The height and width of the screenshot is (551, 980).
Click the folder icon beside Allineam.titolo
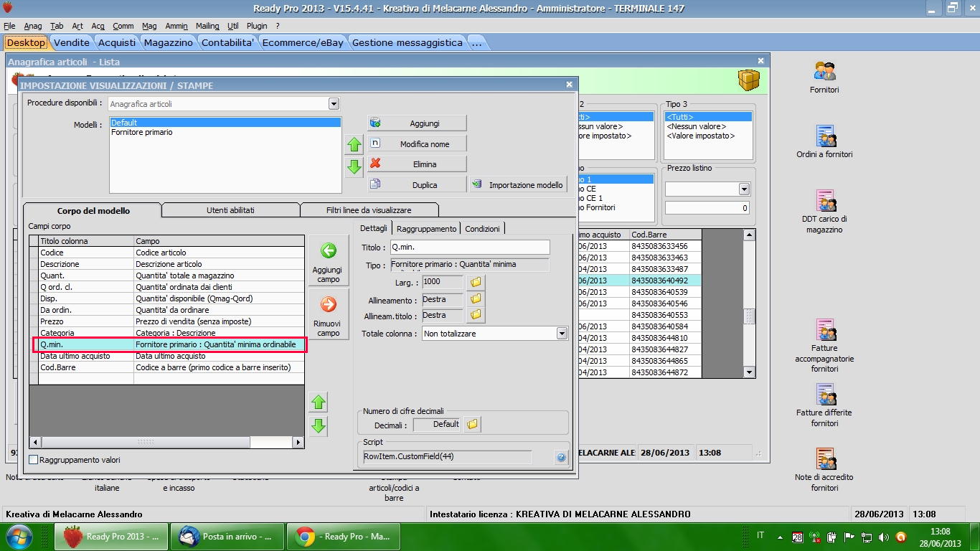tap(476, 315)
